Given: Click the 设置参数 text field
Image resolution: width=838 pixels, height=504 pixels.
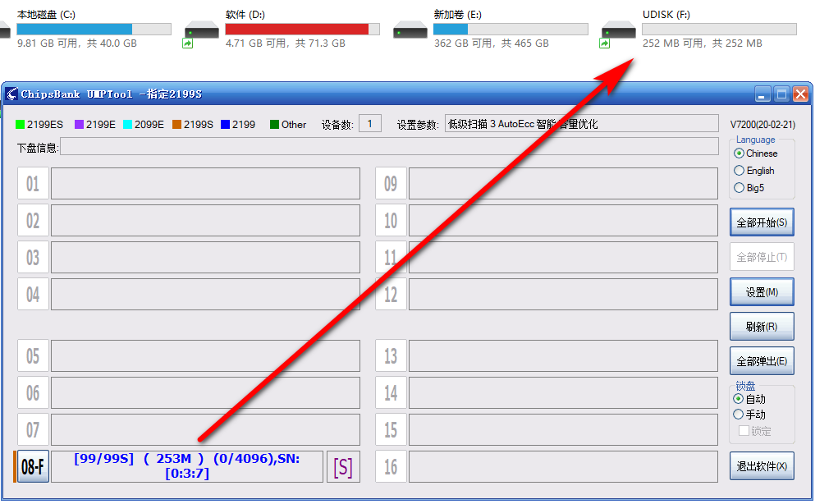Looking at the screenshot, I should [581, 123].
